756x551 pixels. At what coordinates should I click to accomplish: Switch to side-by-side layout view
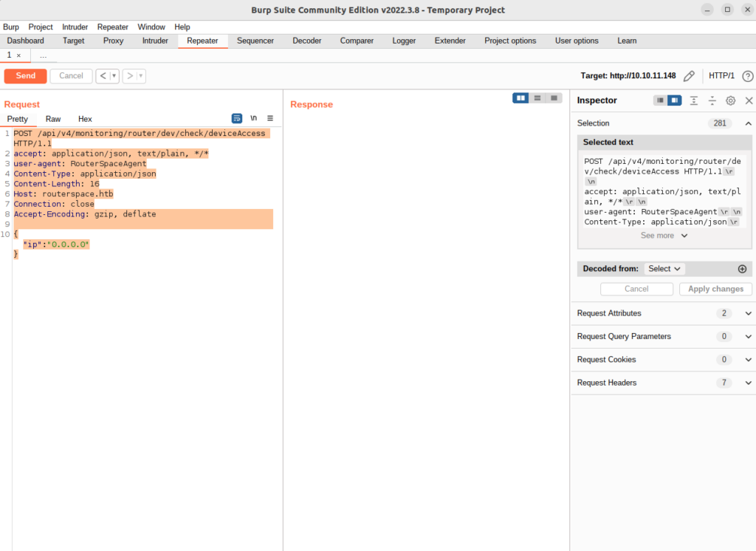pyautogui.click(x=520, y=98)
